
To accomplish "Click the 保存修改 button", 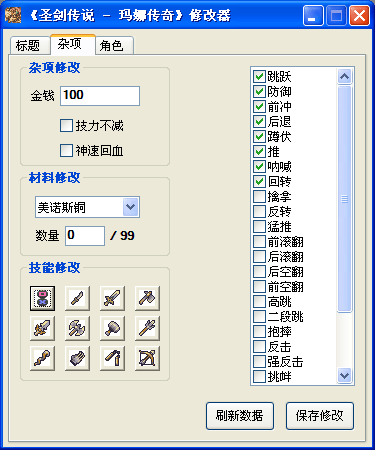I will click(x=320, y=416).
